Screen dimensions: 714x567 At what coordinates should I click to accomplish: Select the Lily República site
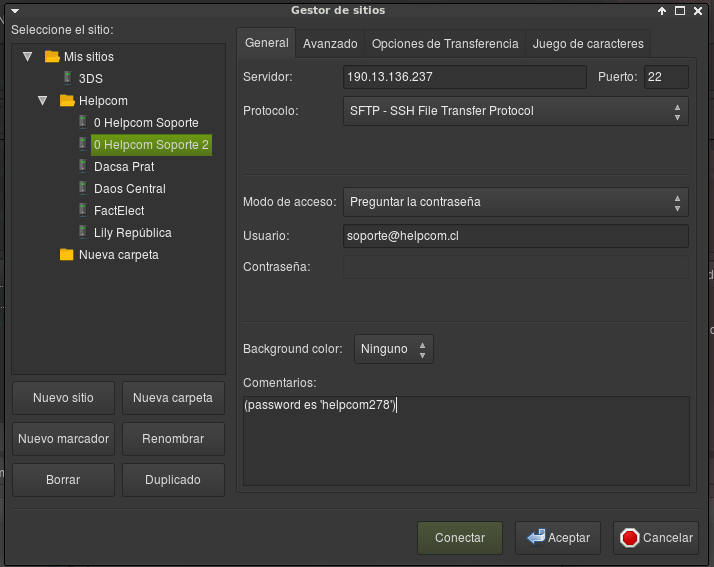[x=133, y=233]
